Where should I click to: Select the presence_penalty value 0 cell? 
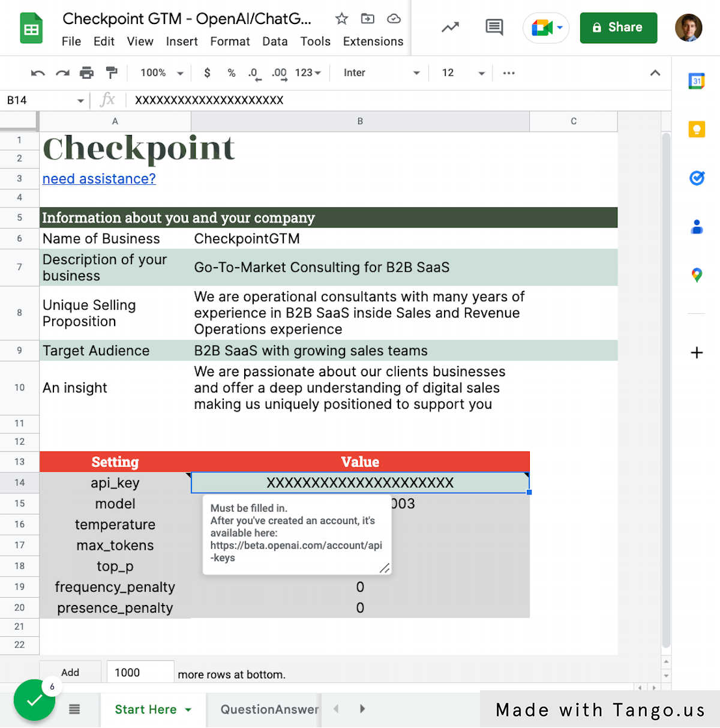pos(360,608)
